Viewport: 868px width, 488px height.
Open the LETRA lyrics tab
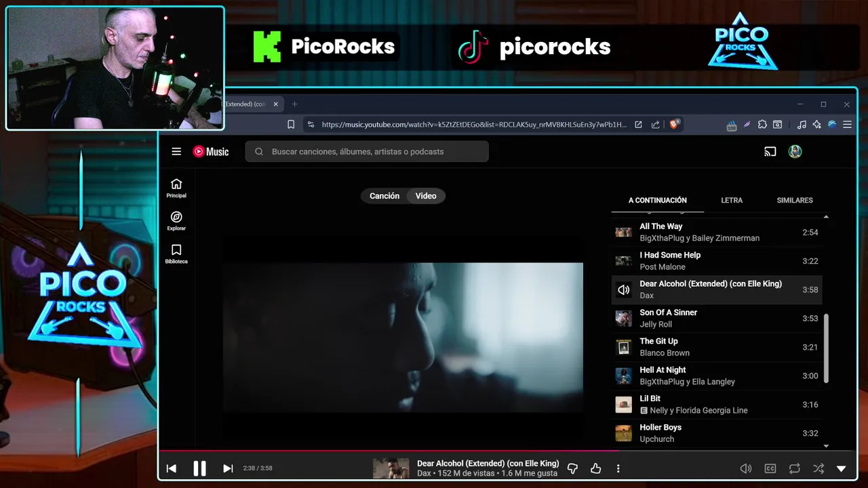coord(732,201)
